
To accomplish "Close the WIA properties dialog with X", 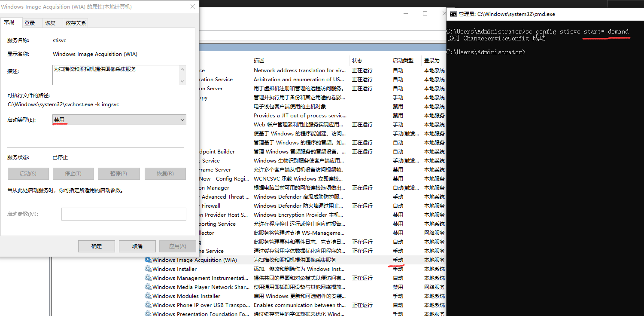I will [x=192, y=7].
